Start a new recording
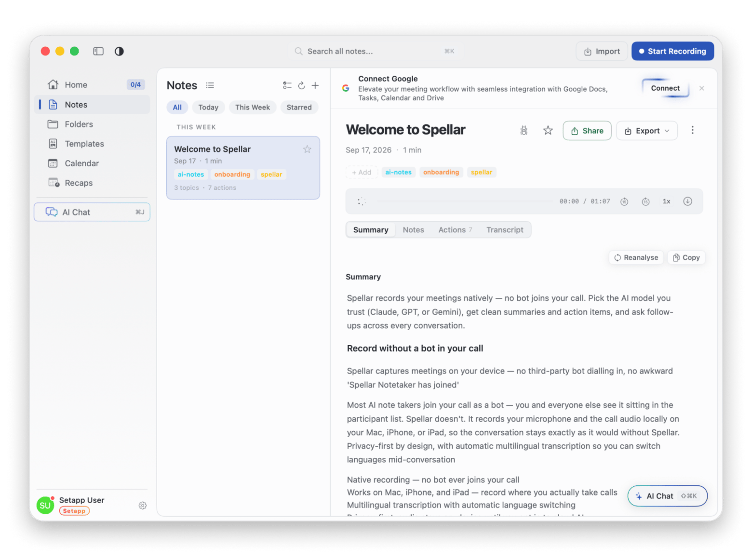 tap(673, 51)
